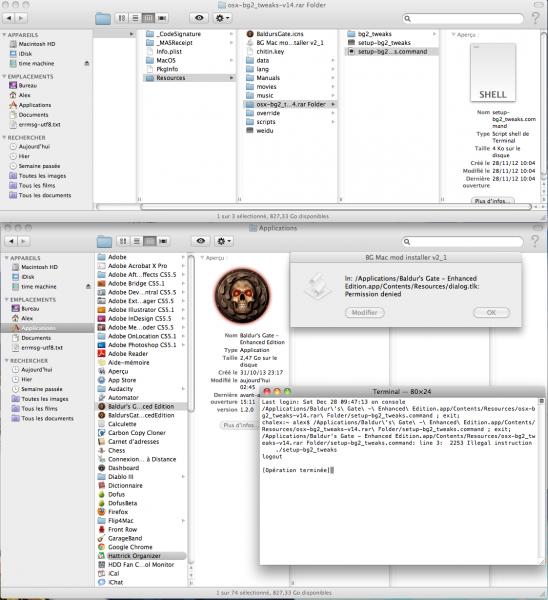Select setup-bg2...s.command file
This screenshot has width=548, height=600.
coord(391,51)
